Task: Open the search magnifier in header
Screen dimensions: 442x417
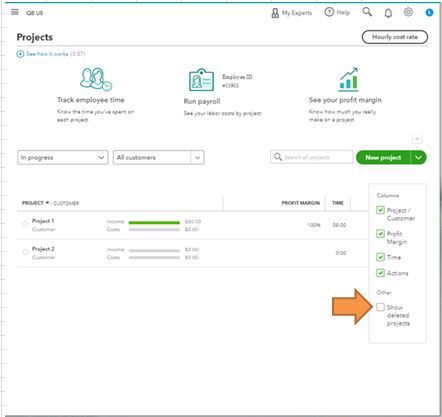Action: click(367, 12)
